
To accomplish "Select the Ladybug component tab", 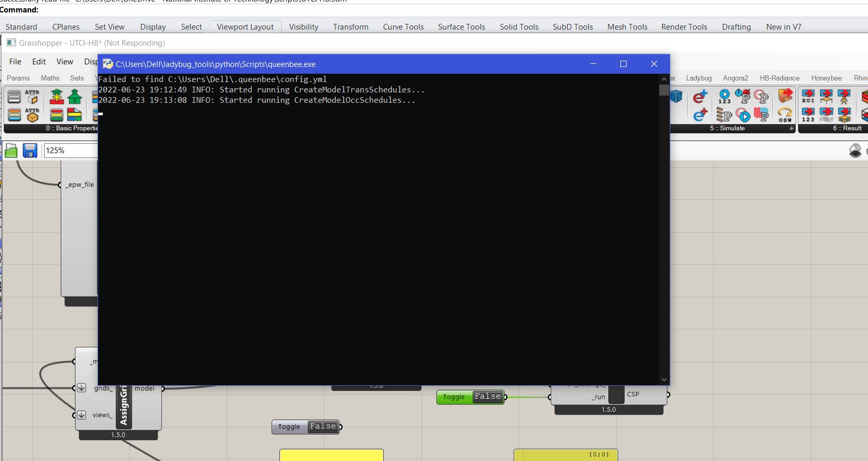I will coord(699,78).
